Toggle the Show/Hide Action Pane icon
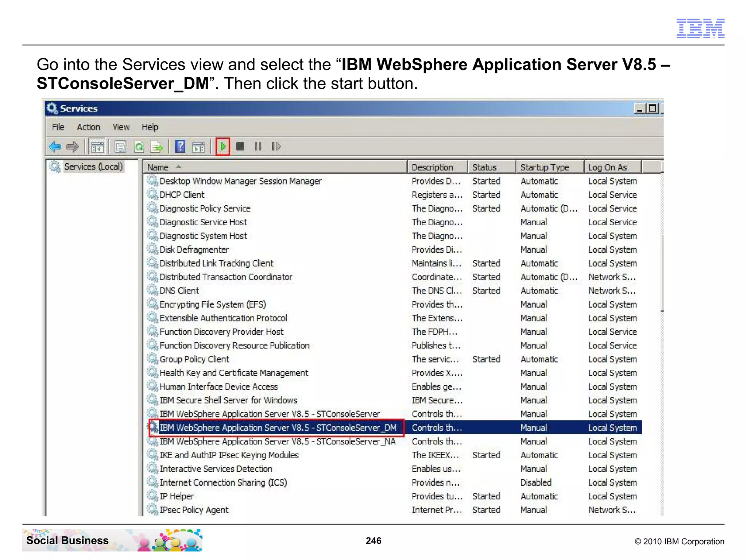This screenshot has width=747, height=560. coord(198,147)
